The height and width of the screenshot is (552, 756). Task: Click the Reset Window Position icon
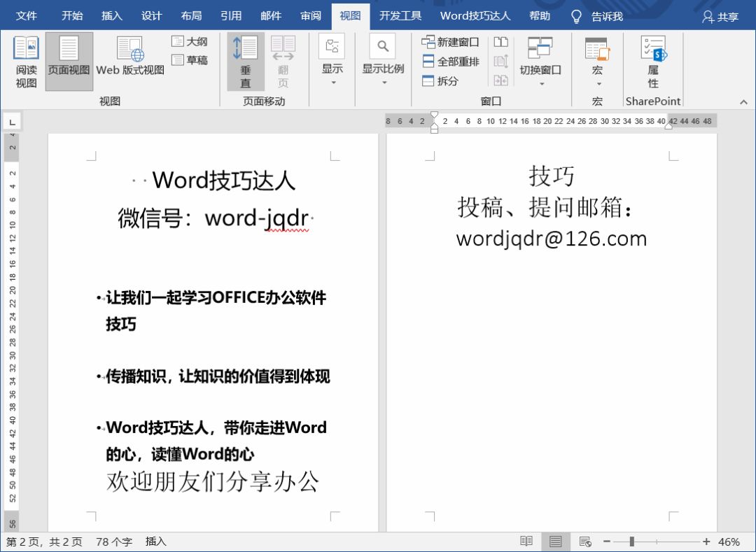pos(501,80)
